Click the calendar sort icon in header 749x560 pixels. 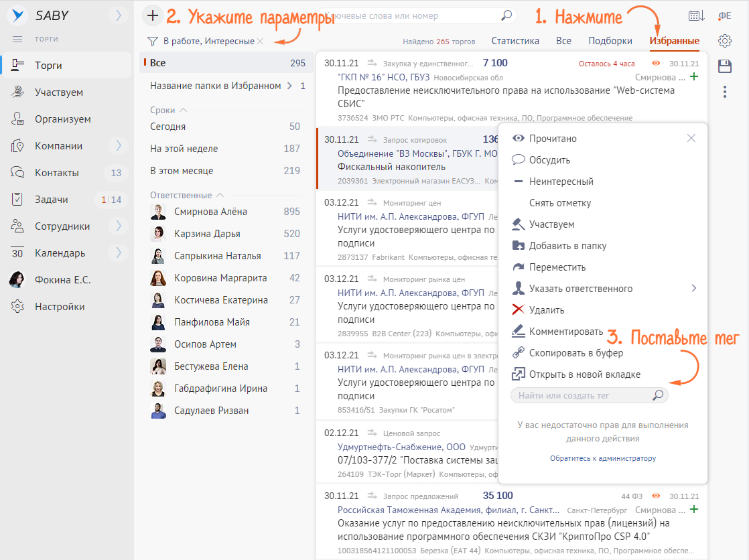pos(696,16)
